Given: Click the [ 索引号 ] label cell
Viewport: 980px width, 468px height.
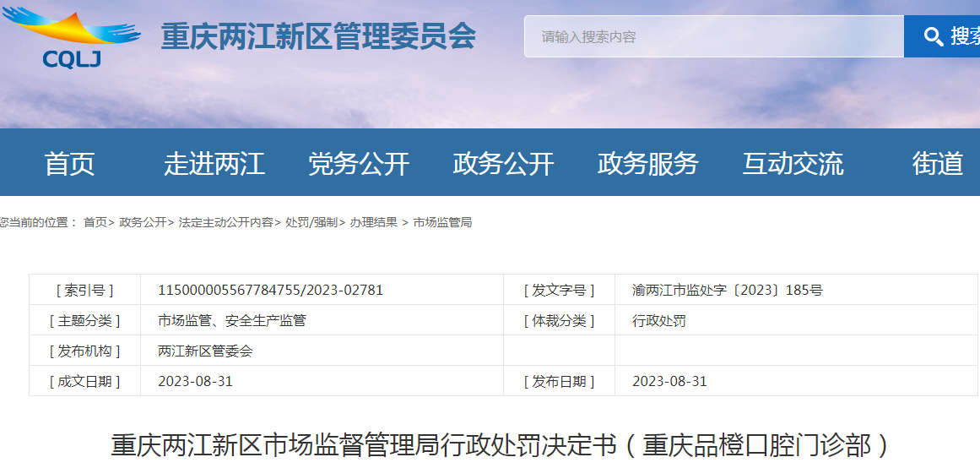Looking at the screenshot, I should pyautogui.click(x=85, y=290).
